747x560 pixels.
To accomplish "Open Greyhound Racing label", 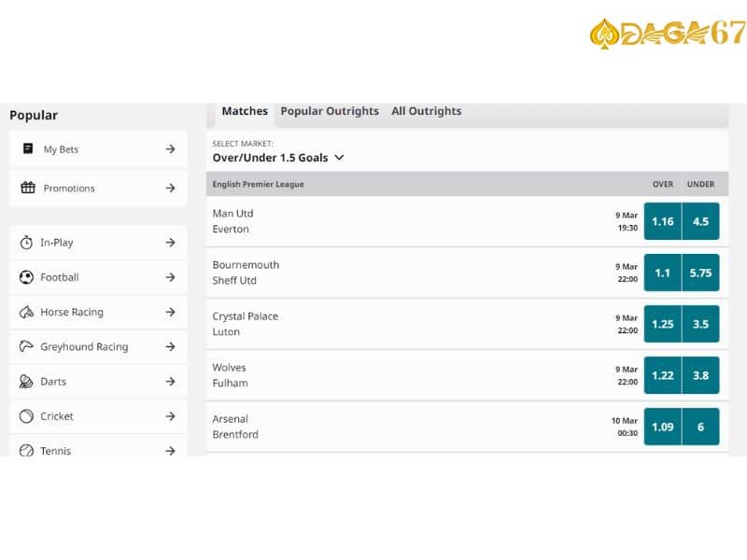I will [84, 346].
